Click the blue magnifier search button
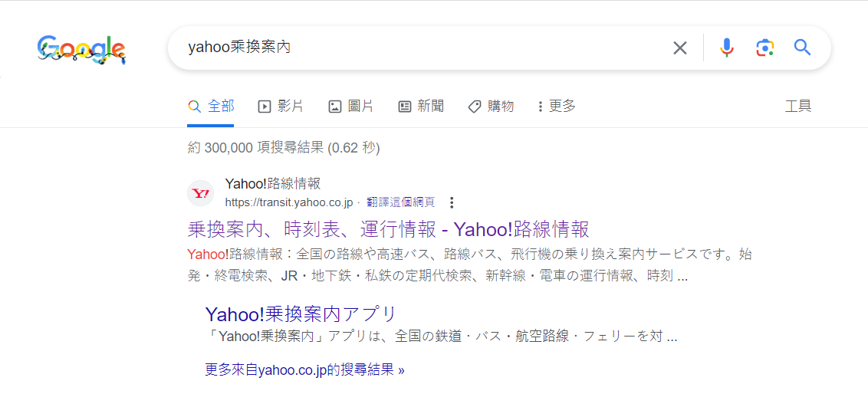Viewport: 868px width, 394px height. pyautogui.click(x=802, y=48)
